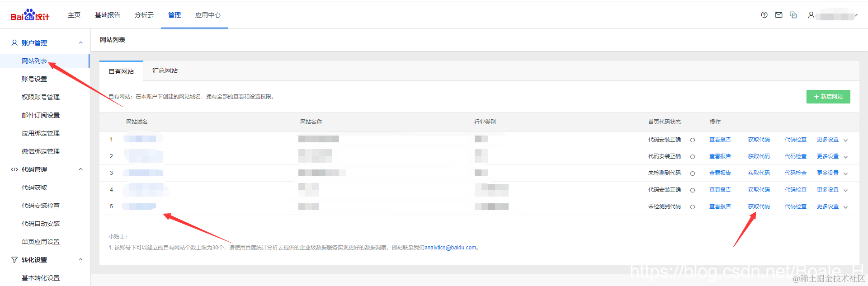868x286 pixels.
Task: Click 获取代码 for row 5
Action: [x=759, y=206]
